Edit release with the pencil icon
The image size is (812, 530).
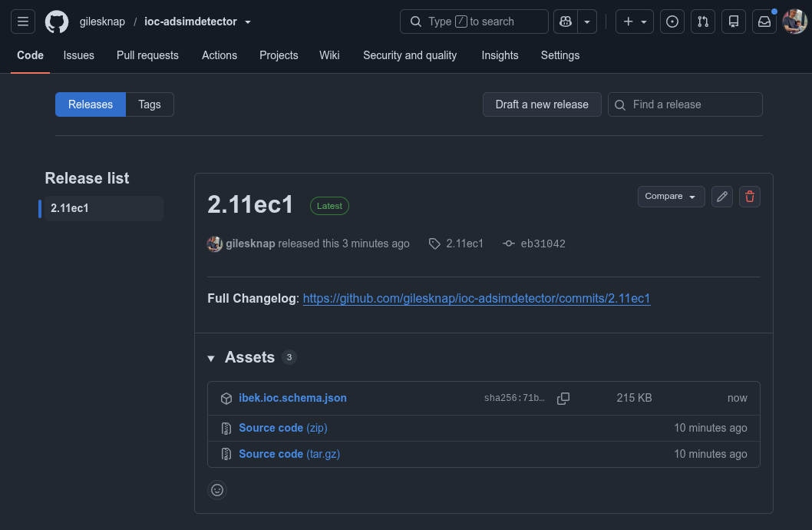point(722,197)
